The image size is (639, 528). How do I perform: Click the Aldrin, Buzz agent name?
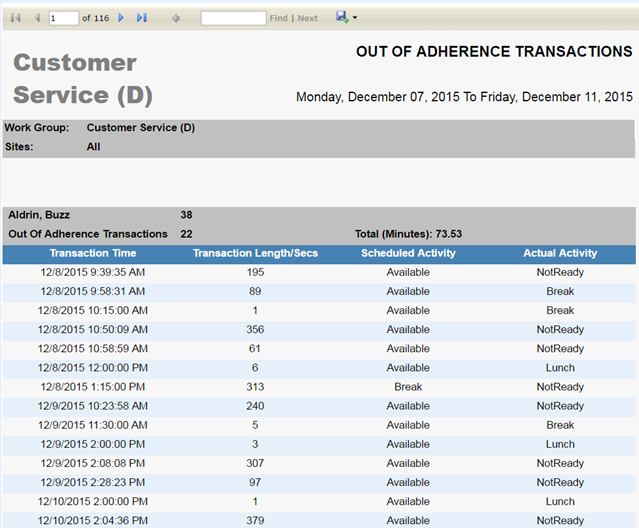(x=39, y=215)
